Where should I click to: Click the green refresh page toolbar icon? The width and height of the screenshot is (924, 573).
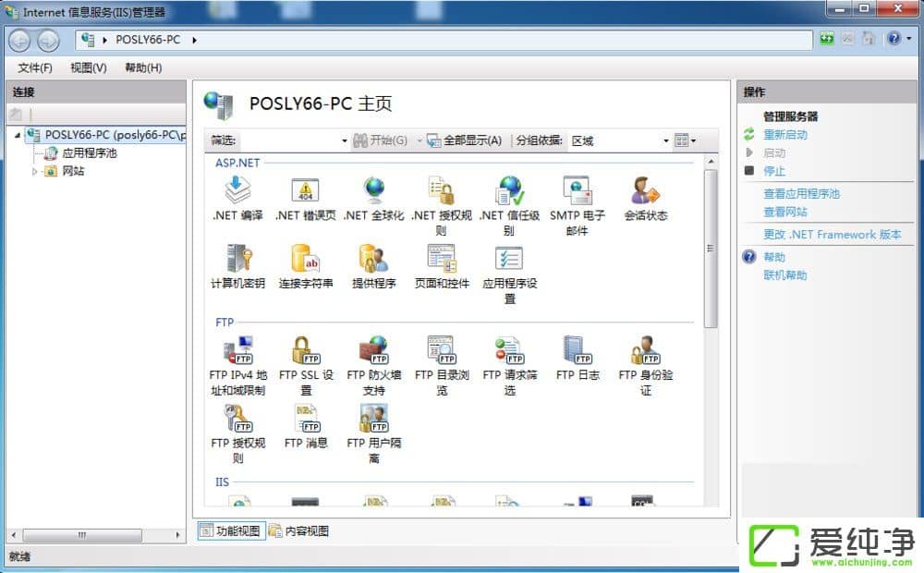point(827,38)
